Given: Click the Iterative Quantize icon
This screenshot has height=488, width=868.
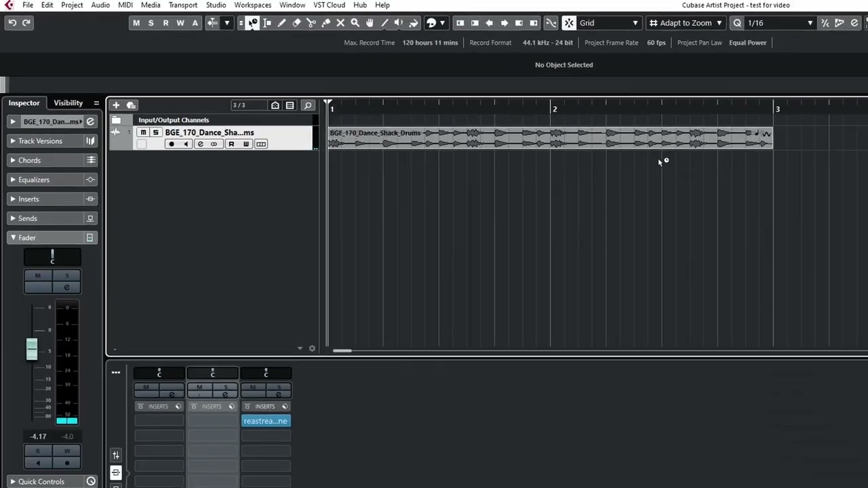Looking at the screenshot, I should click(x=825, y=23).
